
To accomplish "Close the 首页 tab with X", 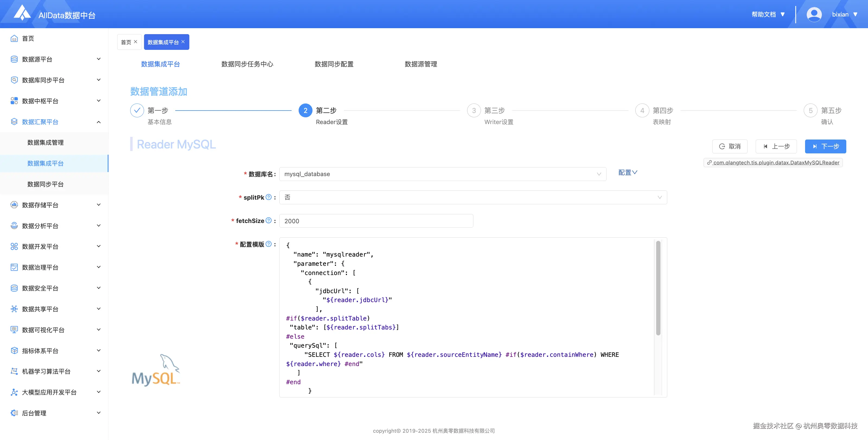I will pyautogui.click(x=135, y=41).
